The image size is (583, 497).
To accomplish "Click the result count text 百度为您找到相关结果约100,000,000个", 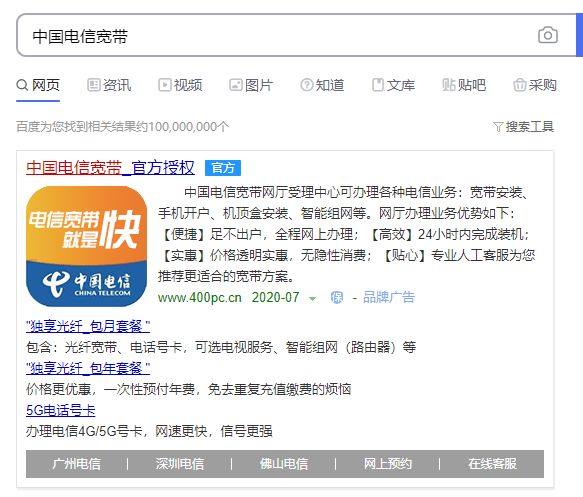I will coord(123,127).
